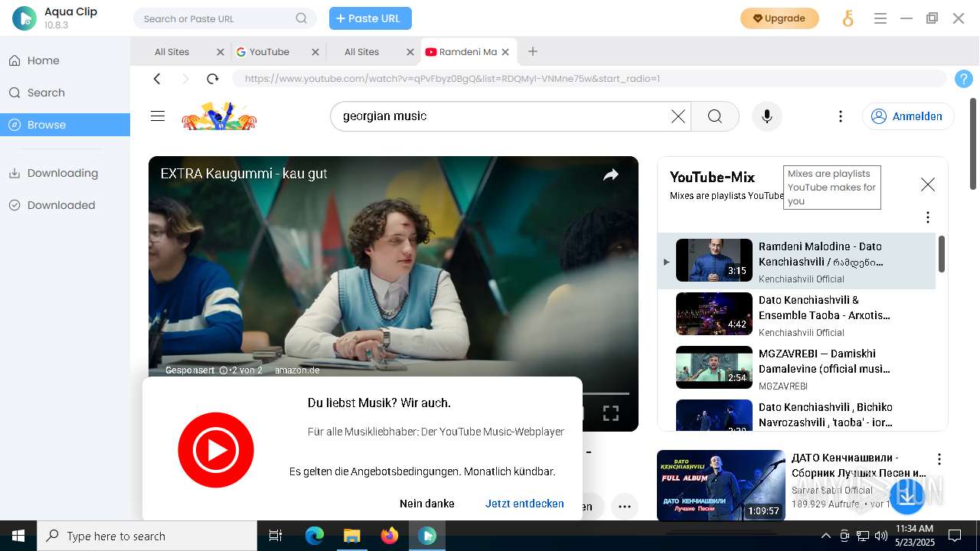980x551 pixels.
Task: Click the page vertical scrollbar
Action: coord(973,144)
